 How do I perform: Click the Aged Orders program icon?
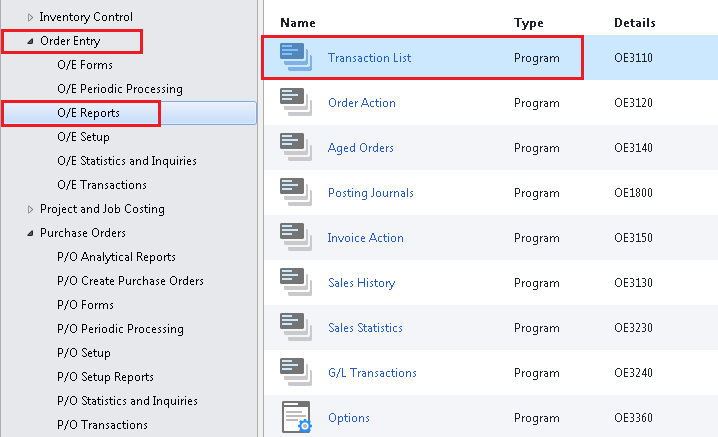pos(295,147)
